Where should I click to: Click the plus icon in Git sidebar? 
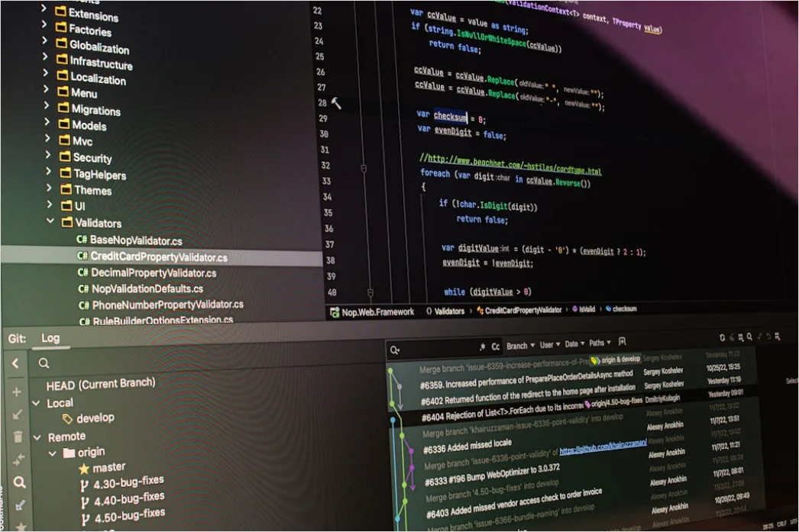(x=16, y=392)
